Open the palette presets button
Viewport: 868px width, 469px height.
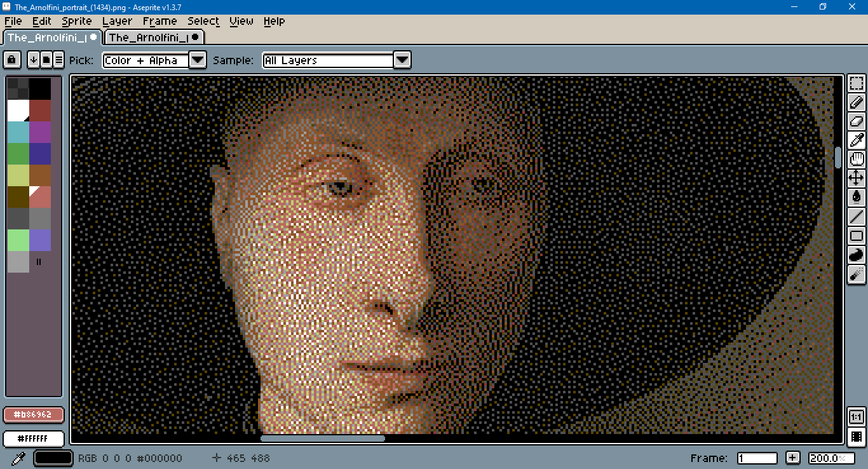click(46, 60)
